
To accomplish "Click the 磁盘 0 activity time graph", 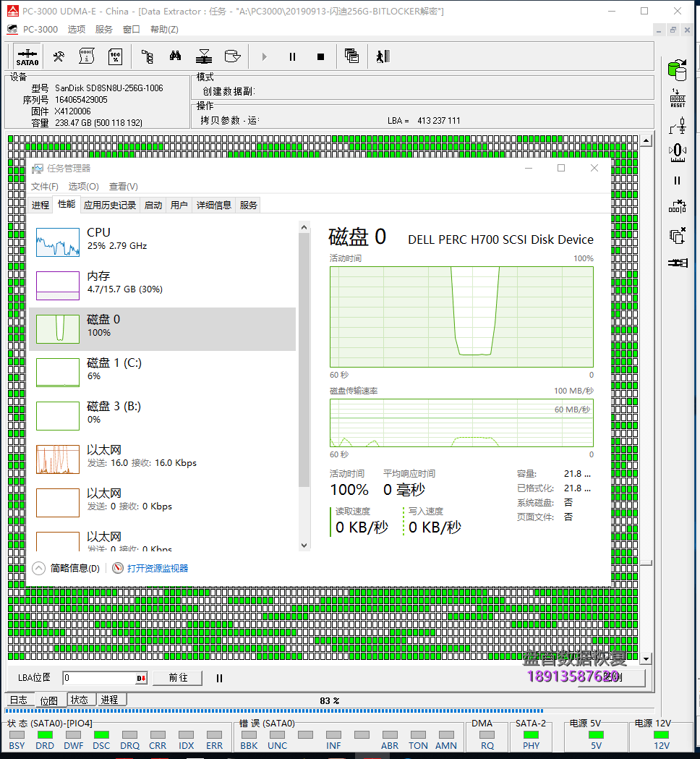I will (x=461, y=317).
